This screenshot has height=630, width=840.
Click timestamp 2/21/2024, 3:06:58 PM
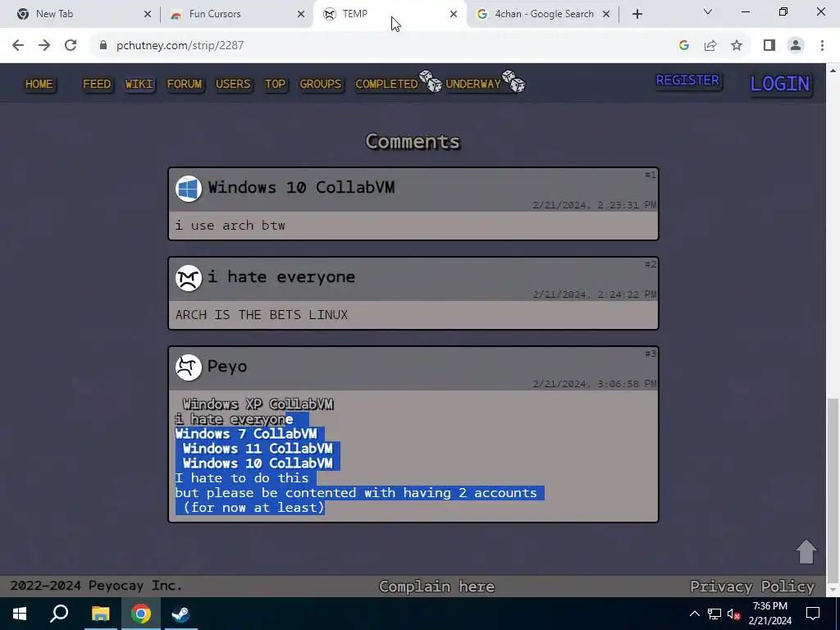point(594,384)
